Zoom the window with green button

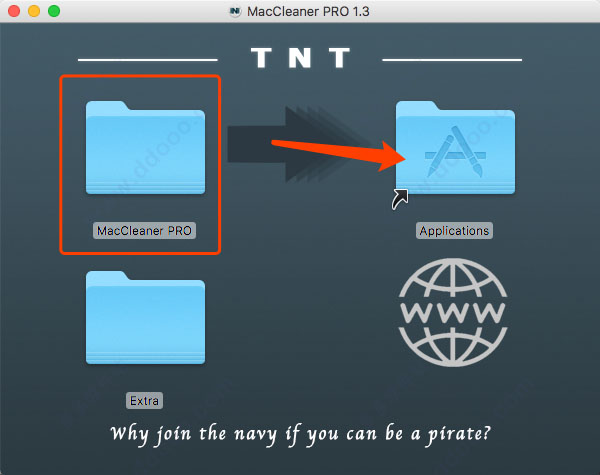54,11
